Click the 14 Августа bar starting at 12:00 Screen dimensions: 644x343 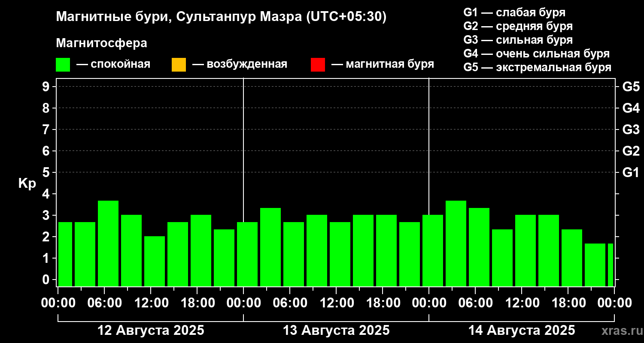(x=526, y=250)
